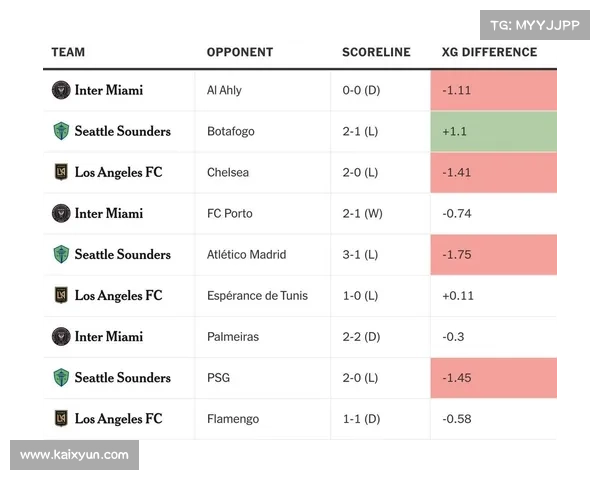The height and width of the screenshot is (480, 600).
Task: Click the red -1.75 xG difference cell
Action: tap(494, 254)
